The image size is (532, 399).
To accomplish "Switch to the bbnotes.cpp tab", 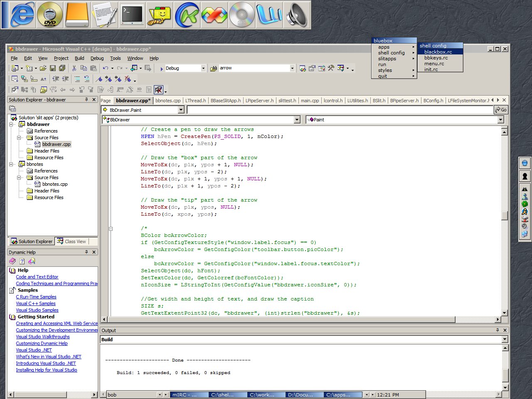I will (x=168, y=101).
